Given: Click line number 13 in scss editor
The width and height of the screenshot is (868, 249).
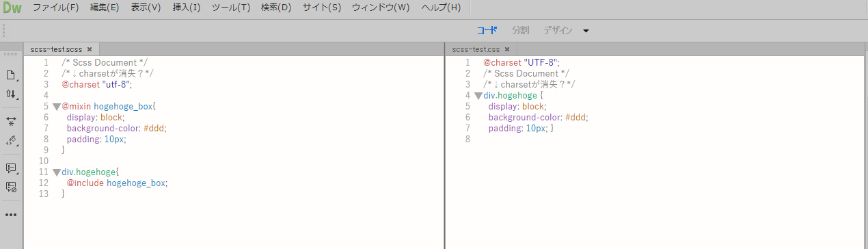Looking at the screenshot, I should [x=44, y=194].
